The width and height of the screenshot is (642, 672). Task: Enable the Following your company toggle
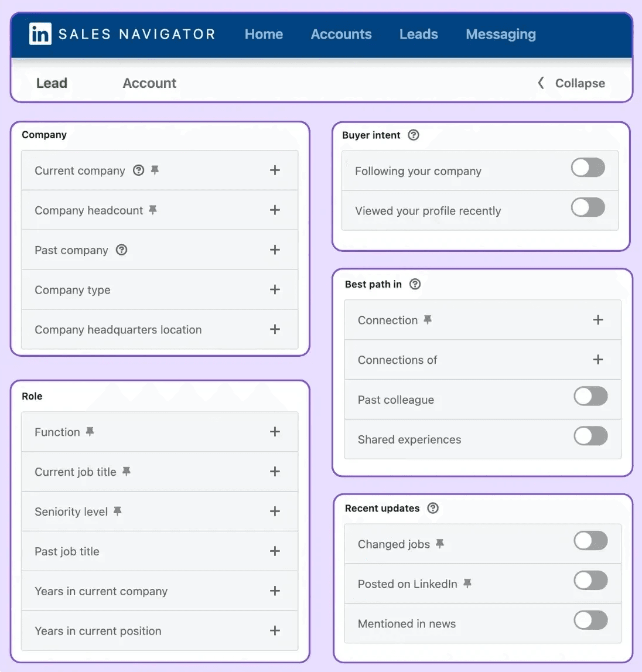588,168
